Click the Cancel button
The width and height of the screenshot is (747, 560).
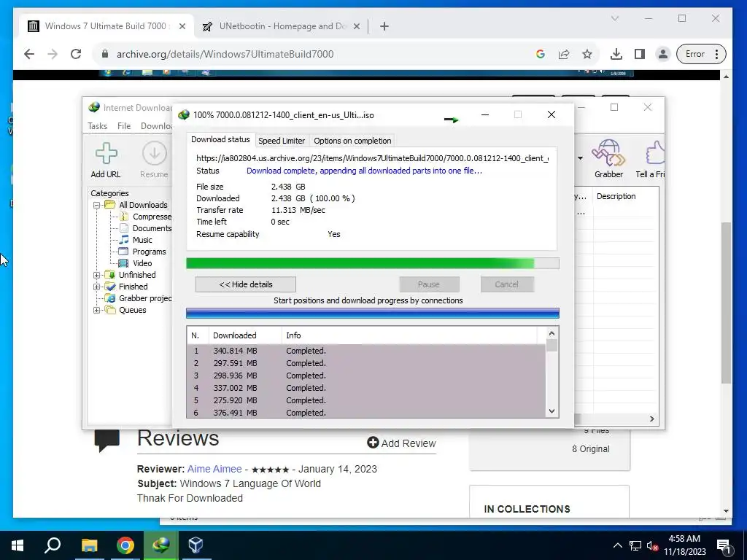point(506,284)
